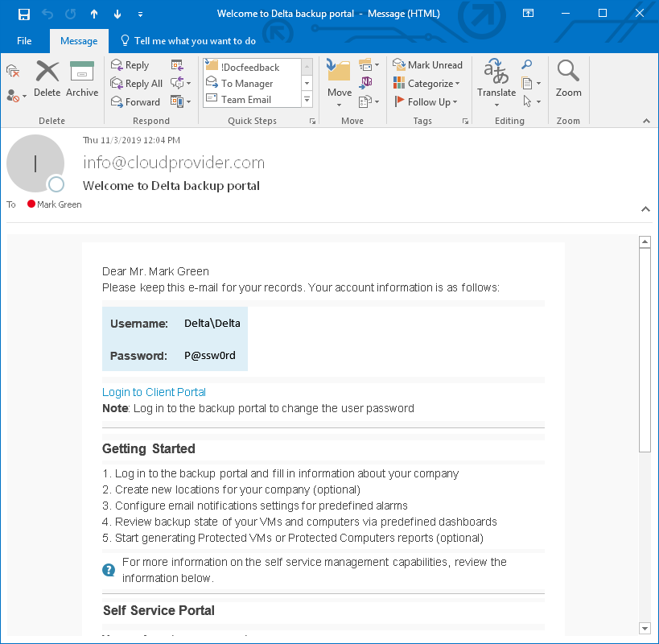Screen dimensions: 659x644
Task: Click the Ribbon Display Options icon
Action: pos(528,14)
